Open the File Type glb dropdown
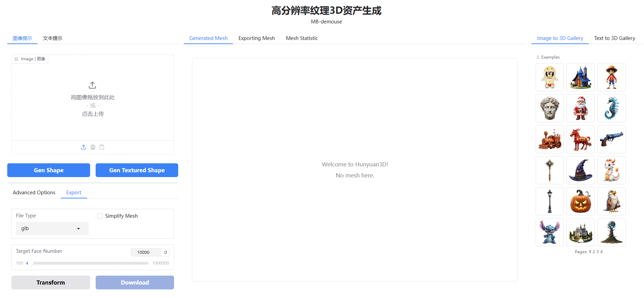The image size is (644, 298). 52,228
